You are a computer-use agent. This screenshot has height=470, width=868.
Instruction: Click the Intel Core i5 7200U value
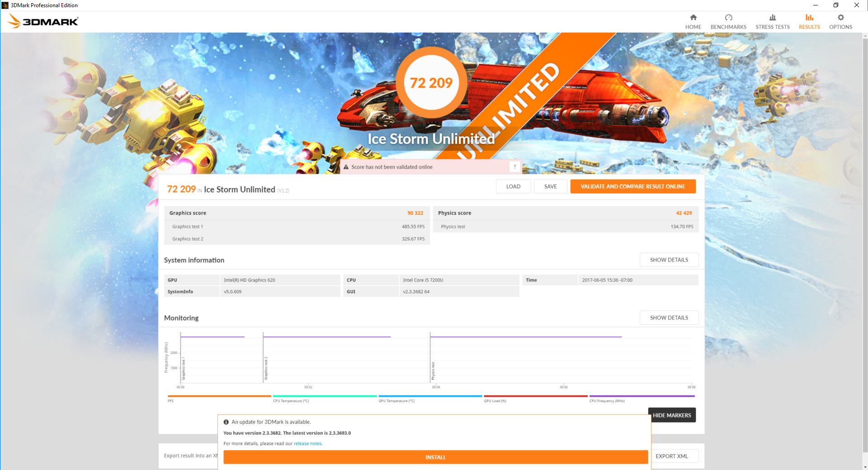click(423, 280)
